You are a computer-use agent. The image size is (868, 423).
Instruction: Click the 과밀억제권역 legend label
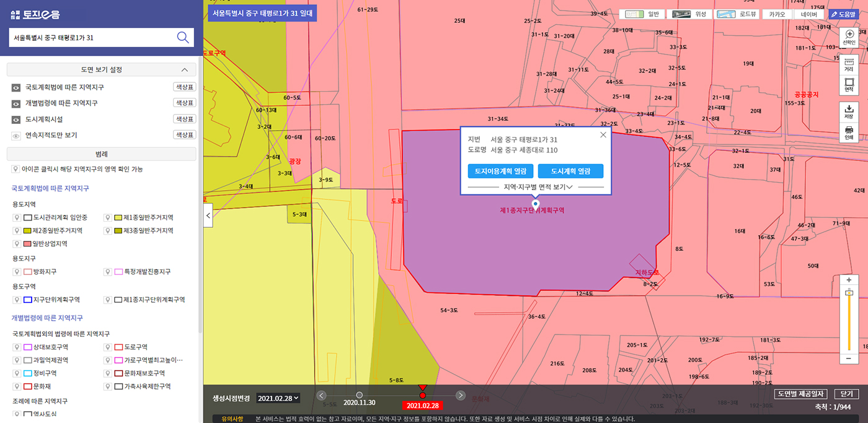click(x=50, y=360)
